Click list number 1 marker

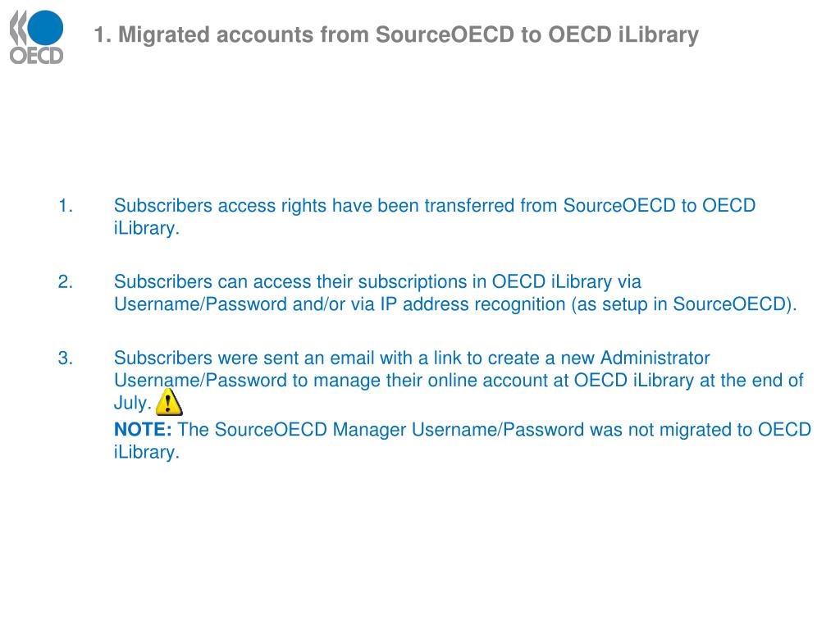point(66,205)
